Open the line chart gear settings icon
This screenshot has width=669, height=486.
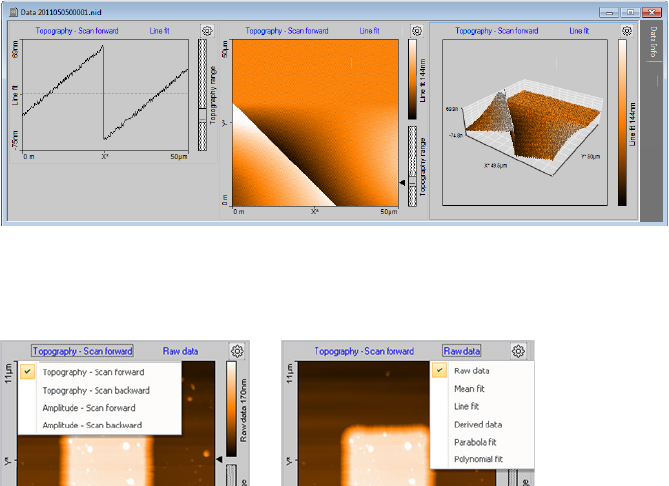pos(207,31)
